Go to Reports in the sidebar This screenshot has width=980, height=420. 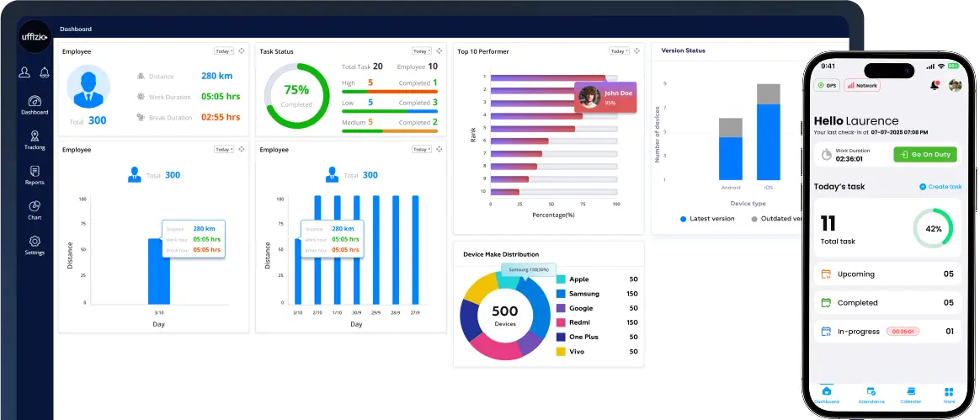35,175
